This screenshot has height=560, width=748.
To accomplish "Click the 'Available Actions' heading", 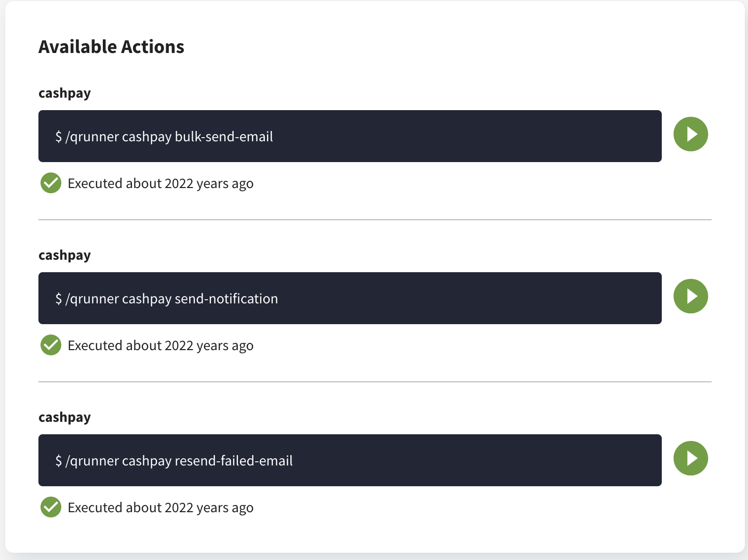I will (x=111, y=46).
